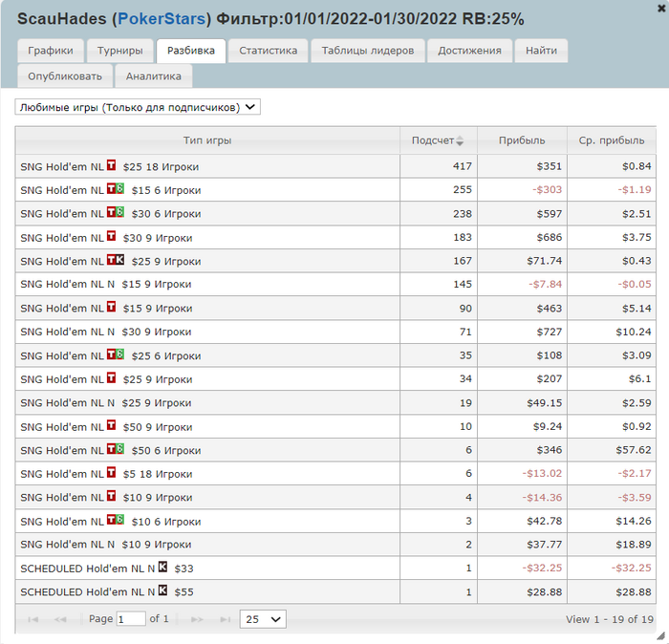Go to the first page of results
The image size is (669, 644).
point(32,619)
